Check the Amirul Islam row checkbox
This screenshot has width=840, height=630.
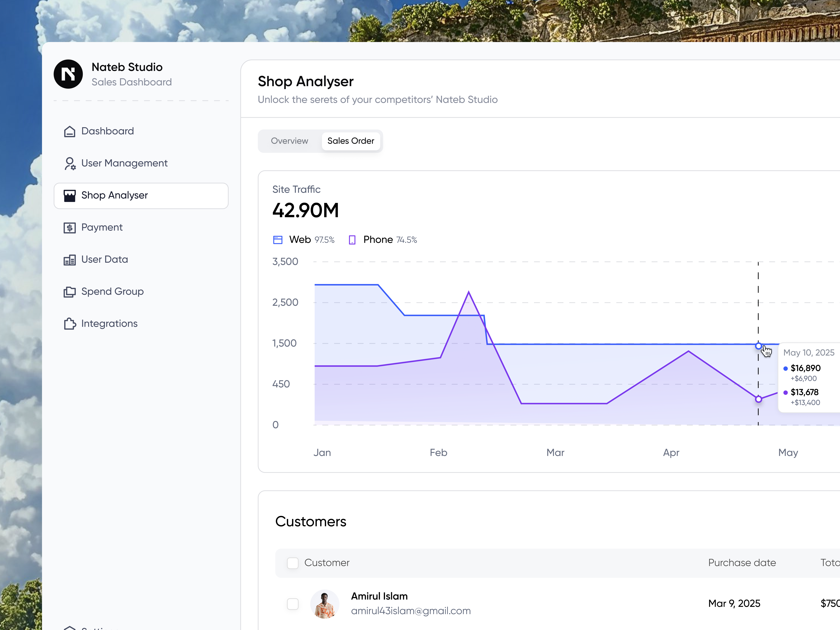292,604
